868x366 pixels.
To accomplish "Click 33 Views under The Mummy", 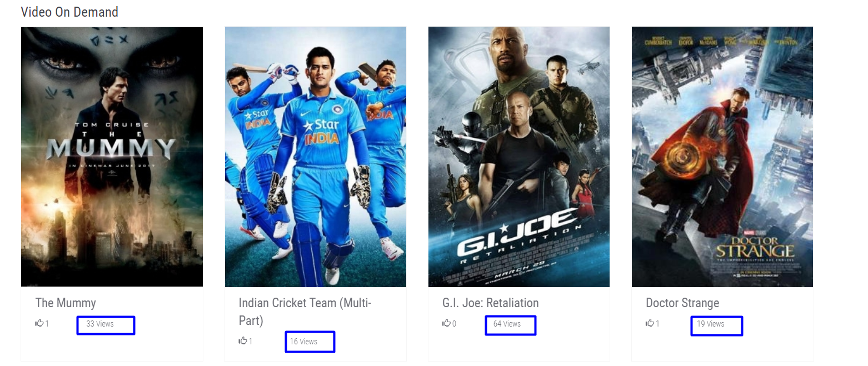I will [x=100, y=324].
